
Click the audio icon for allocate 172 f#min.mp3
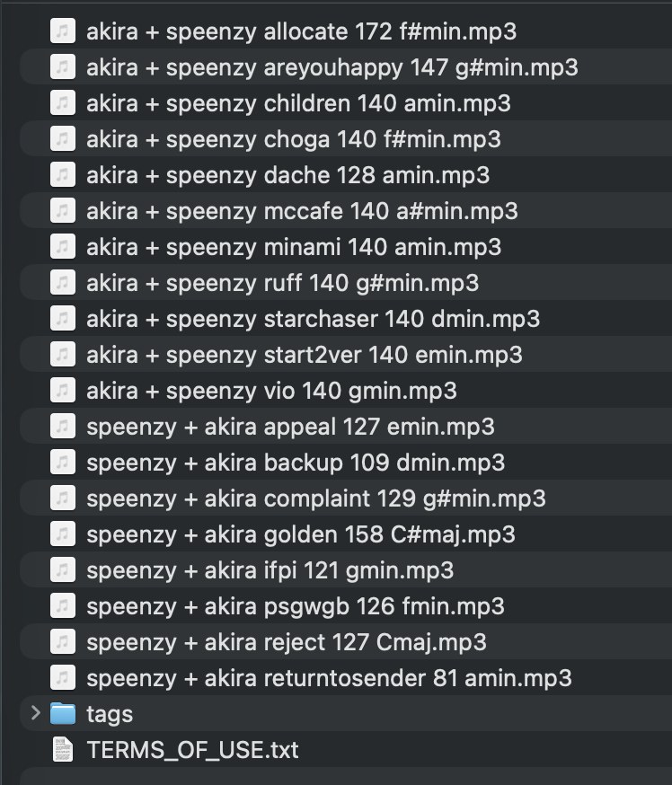pos(63,31)
